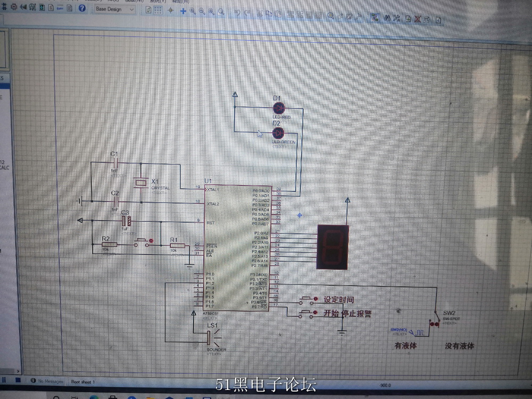Select the D2 LED-GREEN component
Image resolution: width=532 pixels, height=399 pixels.
click(278, 132)
